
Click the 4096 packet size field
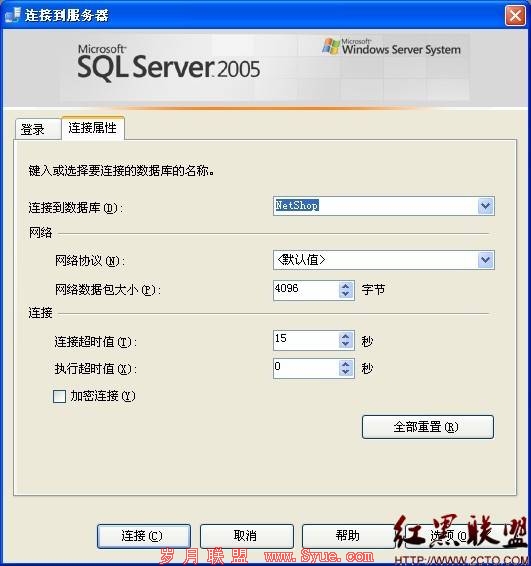pos(306,290)
